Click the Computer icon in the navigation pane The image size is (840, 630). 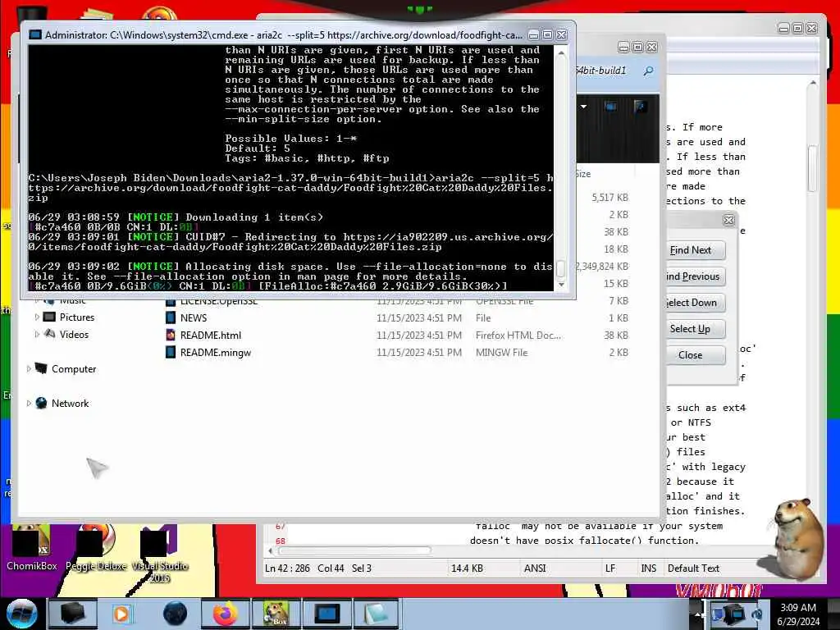pyautogui.click(x=41, y=368)
